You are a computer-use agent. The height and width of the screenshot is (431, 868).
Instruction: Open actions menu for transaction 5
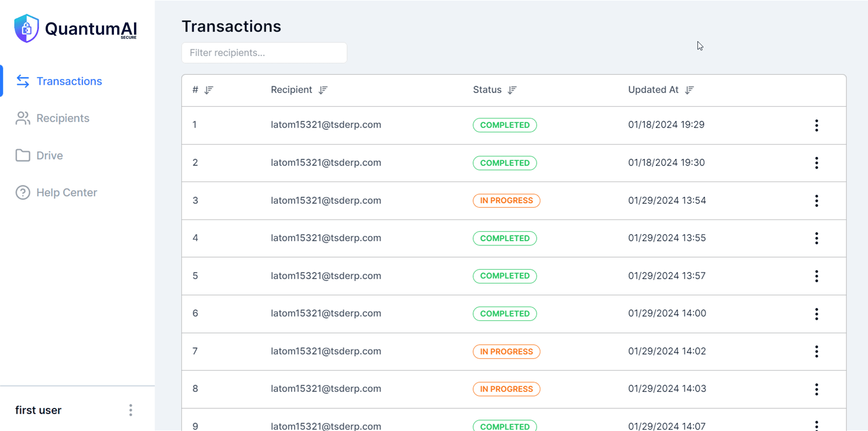point(816,276)
